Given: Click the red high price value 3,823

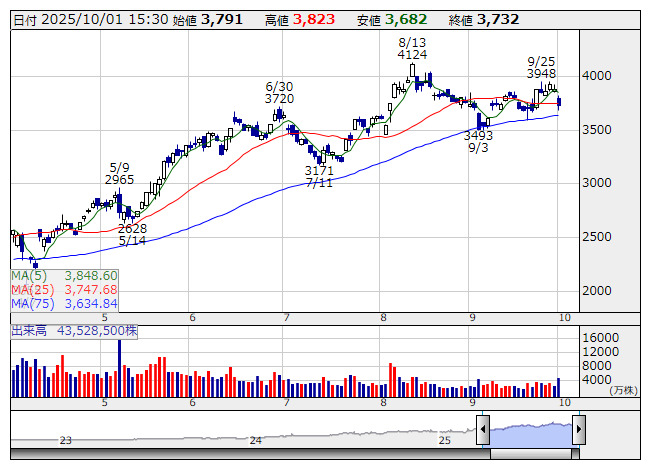Looking at the screenshot, I should 314,20.
